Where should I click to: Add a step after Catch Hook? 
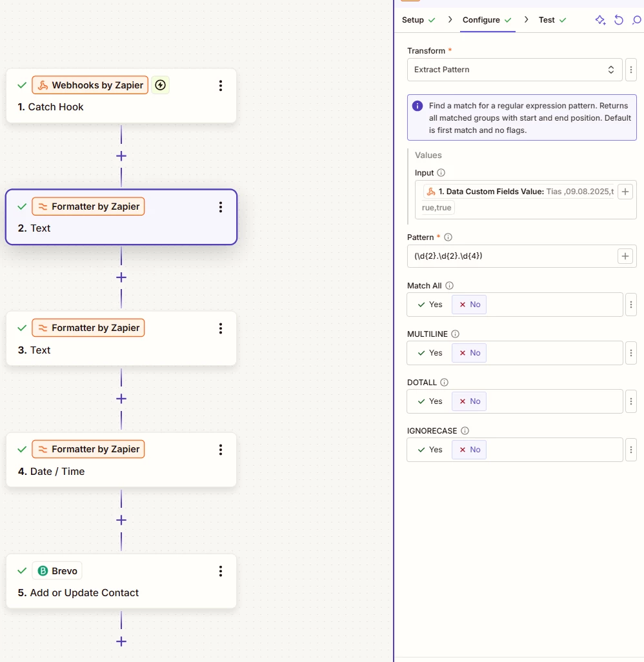tap(121, 156)
